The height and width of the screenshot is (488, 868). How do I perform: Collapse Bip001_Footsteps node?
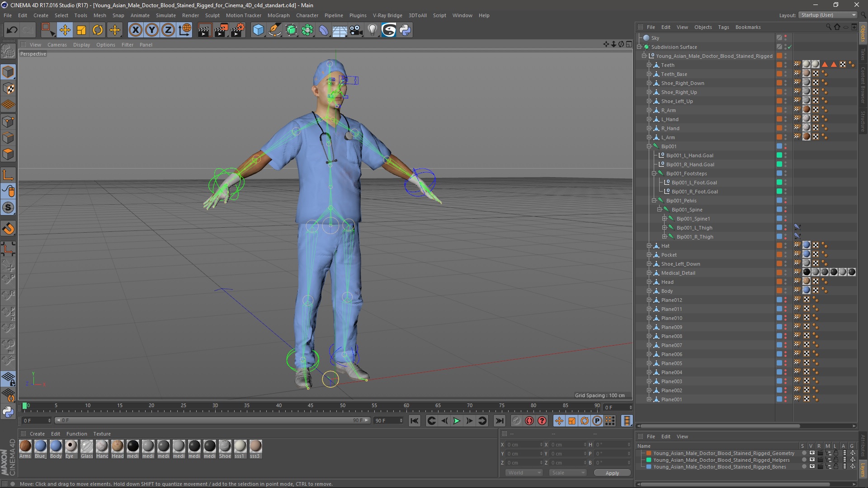click(654, 174)
